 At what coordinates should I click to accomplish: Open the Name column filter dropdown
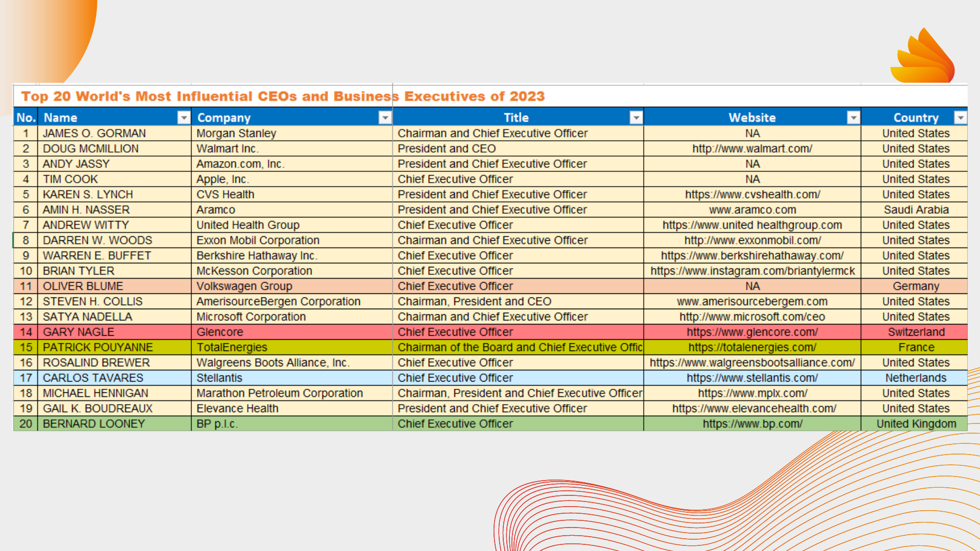click(x=184, y=118)
